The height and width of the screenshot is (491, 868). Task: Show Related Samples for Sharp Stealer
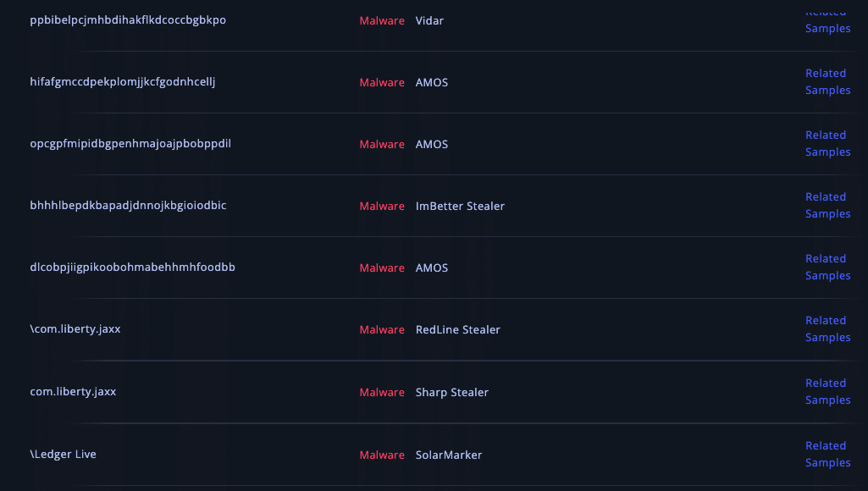click(x=827, y=392)
